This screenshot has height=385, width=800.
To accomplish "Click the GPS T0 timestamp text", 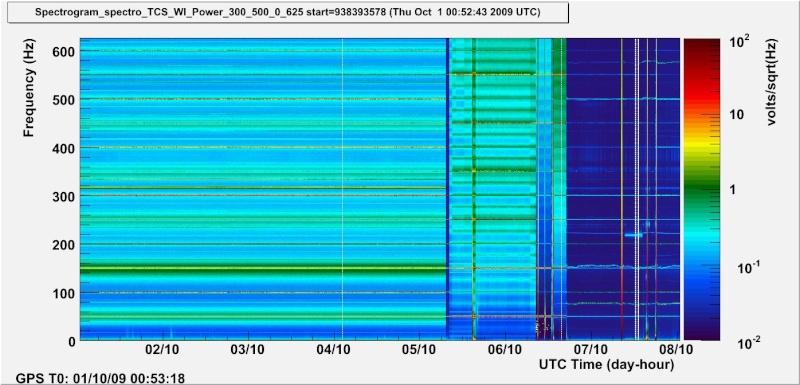I will click(101, 378).
